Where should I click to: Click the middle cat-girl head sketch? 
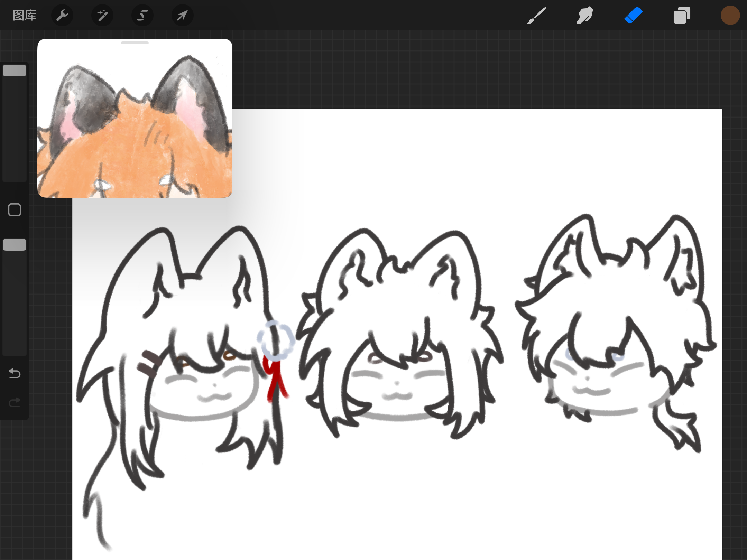398,332
